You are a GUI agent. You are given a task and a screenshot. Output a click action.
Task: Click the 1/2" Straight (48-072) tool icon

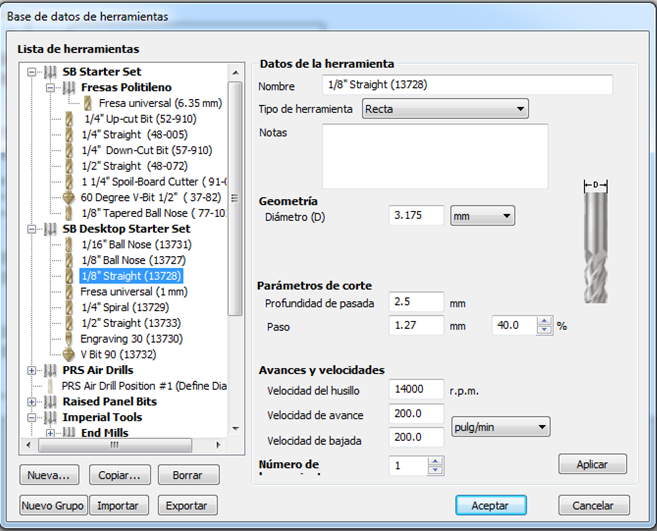point(69,166)
